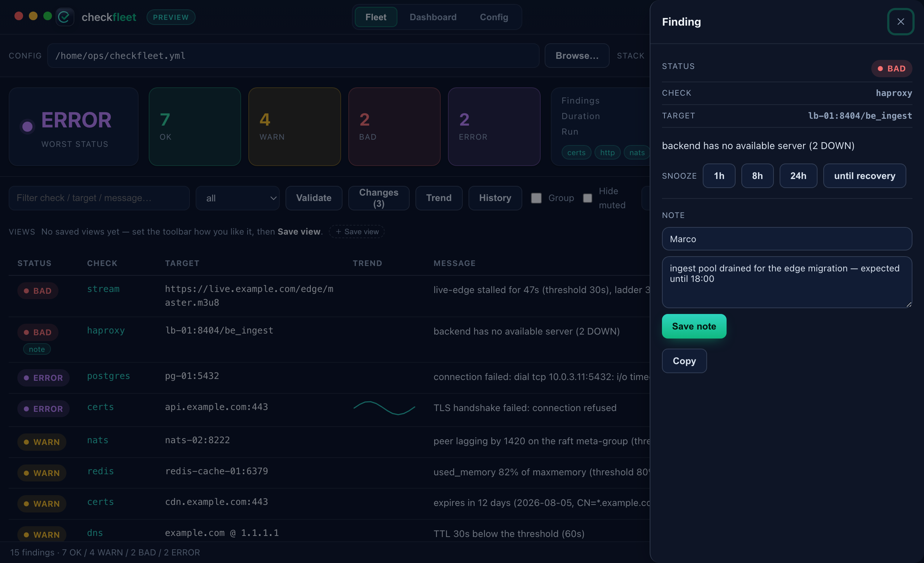The width and height of the screenshot is (924, 563).
Task: Click 'TLS handshake failed: connection refused' message
Action: [x=525, y=408]
